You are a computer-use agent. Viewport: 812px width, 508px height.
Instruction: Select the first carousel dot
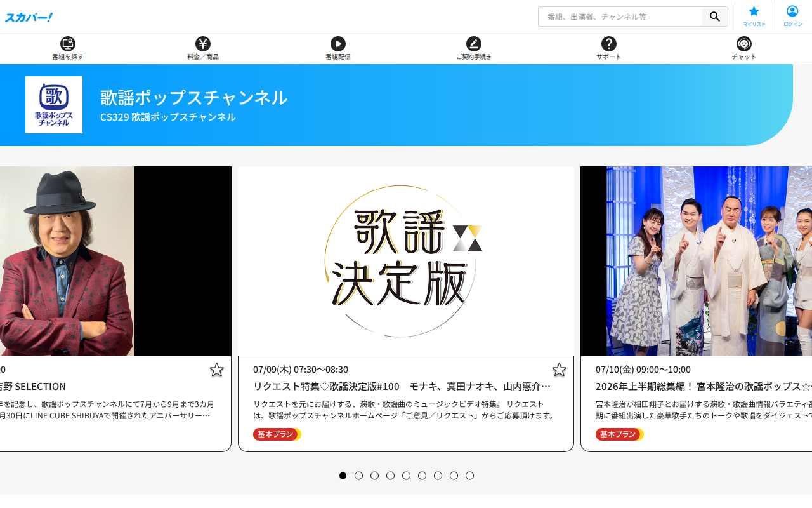pos(343,476)
